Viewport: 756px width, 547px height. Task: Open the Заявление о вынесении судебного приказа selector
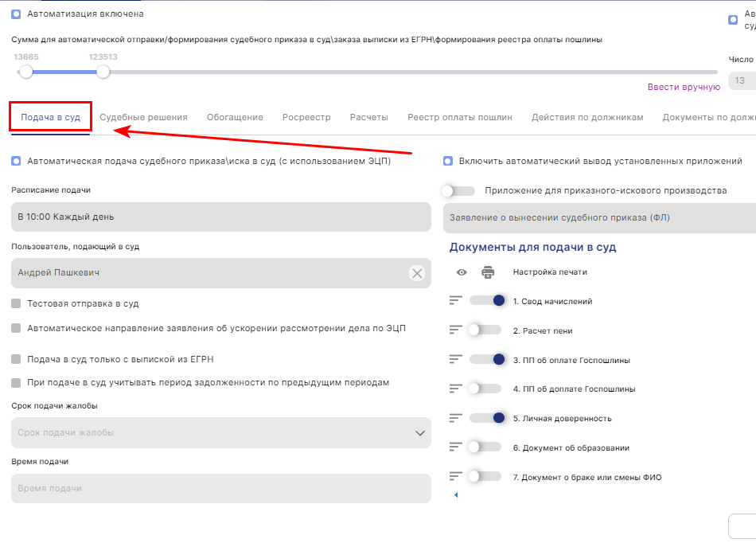[x=598, y=217]
